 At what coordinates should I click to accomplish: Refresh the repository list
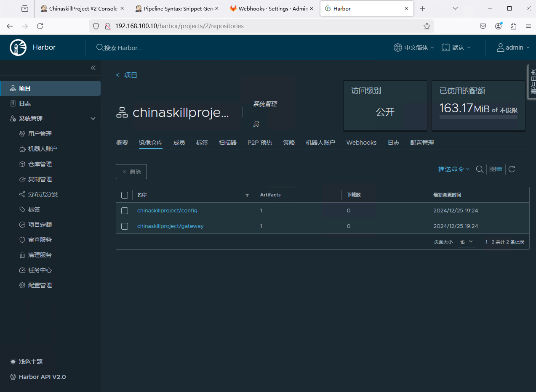pos(512,169)
